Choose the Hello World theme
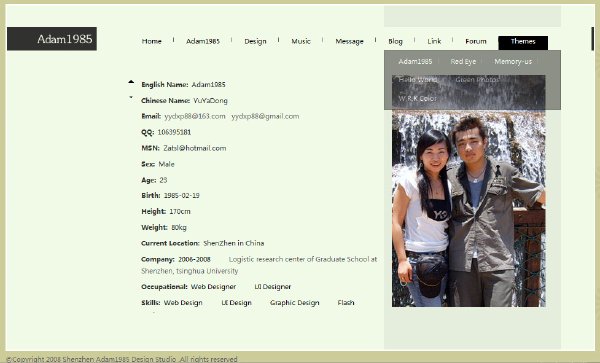 (x=418, y=80)
